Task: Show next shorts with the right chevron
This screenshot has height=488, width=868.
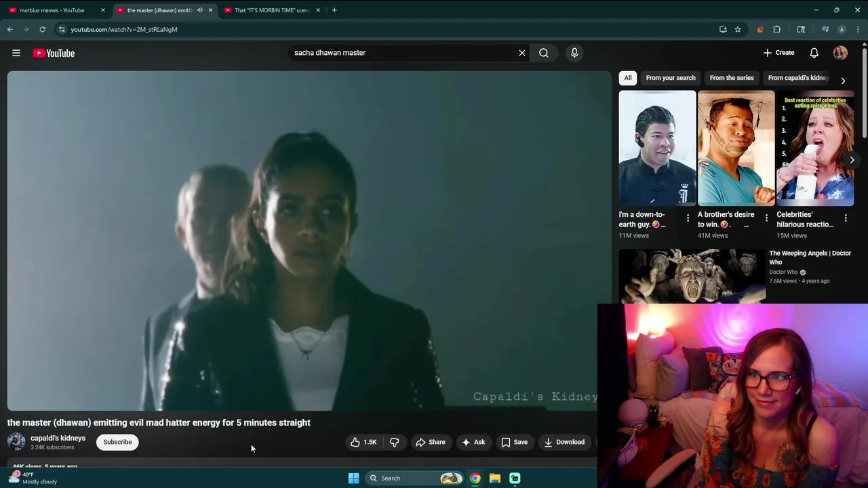Action: (852, 160)
